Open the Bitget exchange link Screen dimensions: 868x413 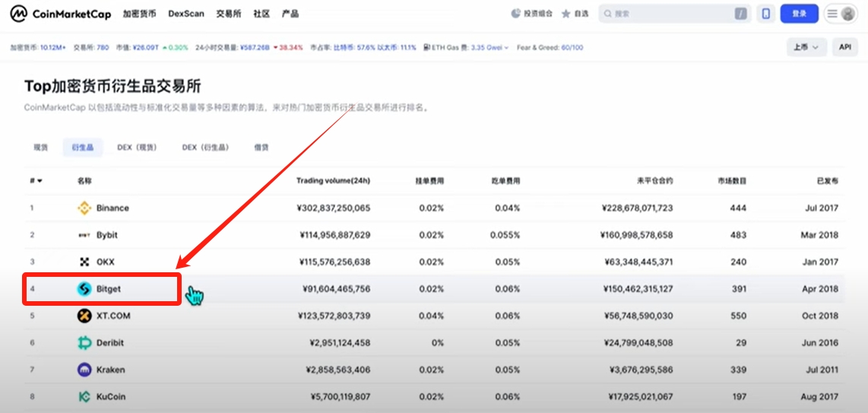(109, 288)
